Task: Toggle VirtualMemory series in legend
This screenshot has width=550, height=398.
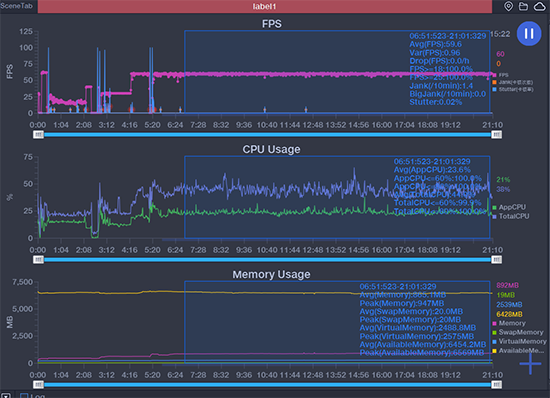Action: pyautogui.click(x=519, y=342)
